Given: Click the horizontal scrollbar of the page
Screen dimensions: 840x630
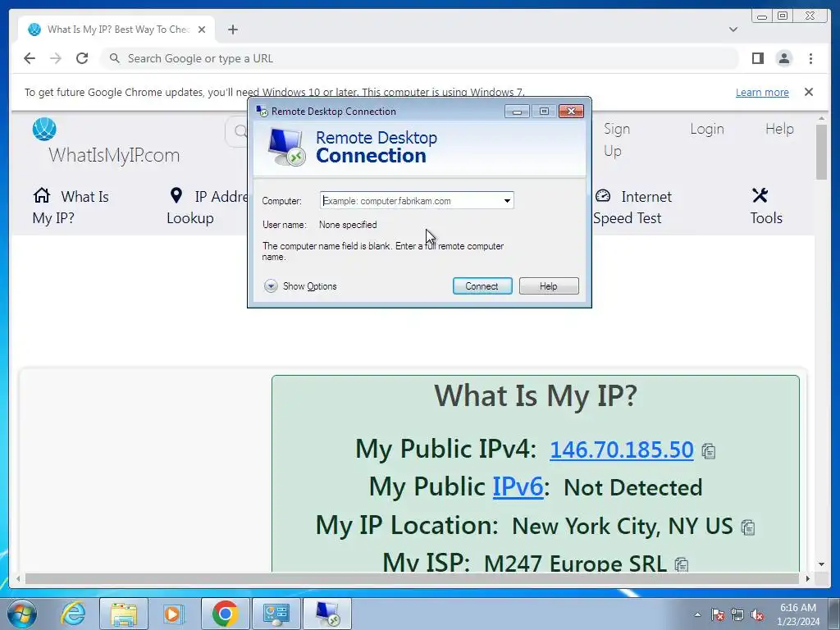Looking at the screenshot, I should 412,578.
